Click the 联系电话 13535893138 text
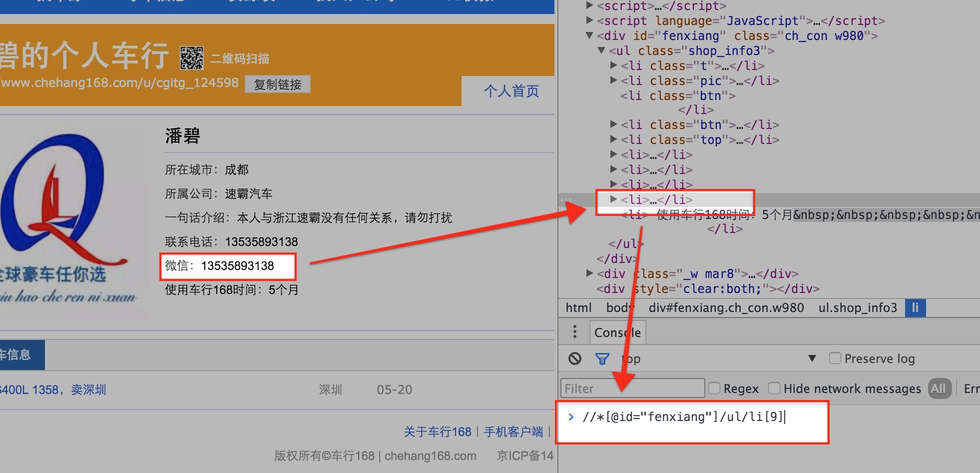The width and height of the screenshot is (980, 473). coord(232,242)
